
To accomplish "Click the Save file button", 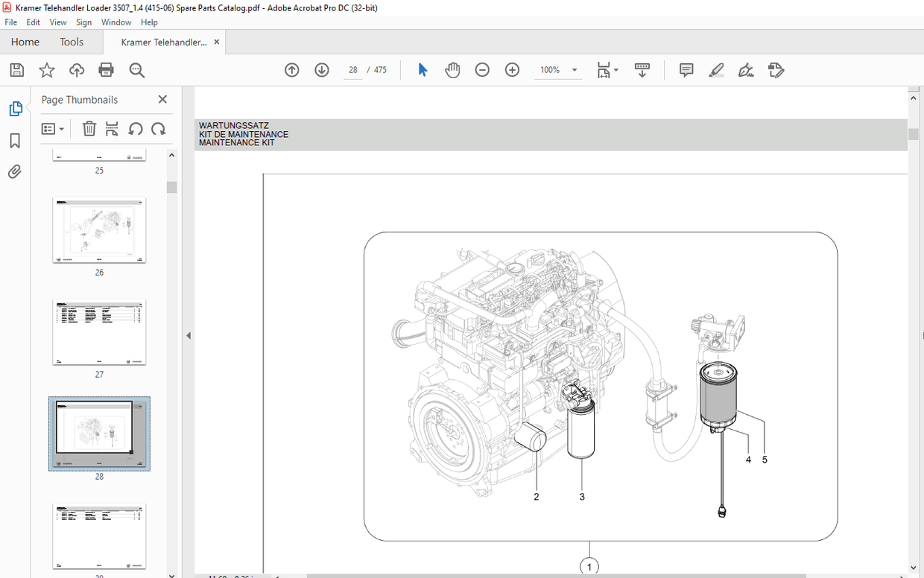I will [16, 69].
